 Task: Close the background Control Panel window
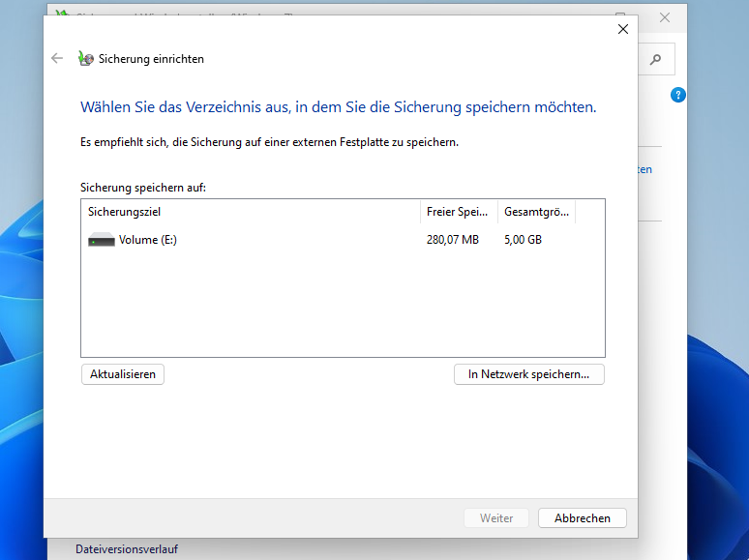pyautogui.click(x=665, y=17)
